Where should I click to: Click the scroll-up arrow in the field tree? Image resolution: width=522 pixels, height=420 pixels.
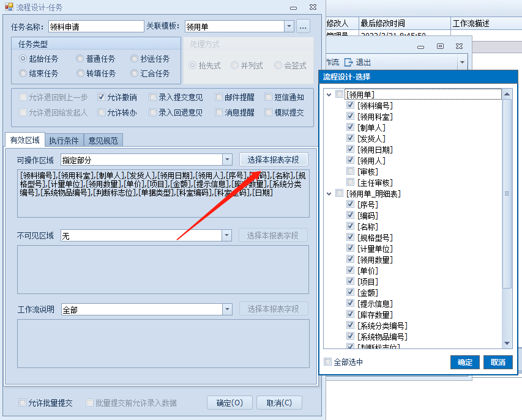(506, 94)
